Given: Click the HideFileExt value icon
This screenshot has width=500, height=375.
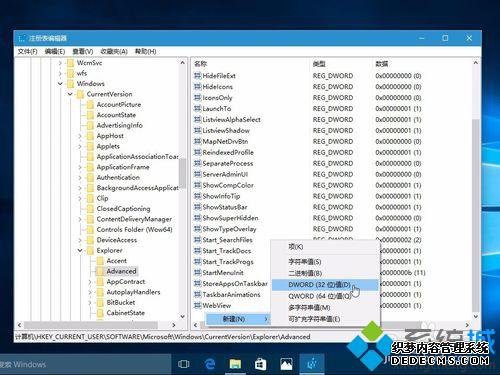Looking at the screenshot, I should [198, 76].
